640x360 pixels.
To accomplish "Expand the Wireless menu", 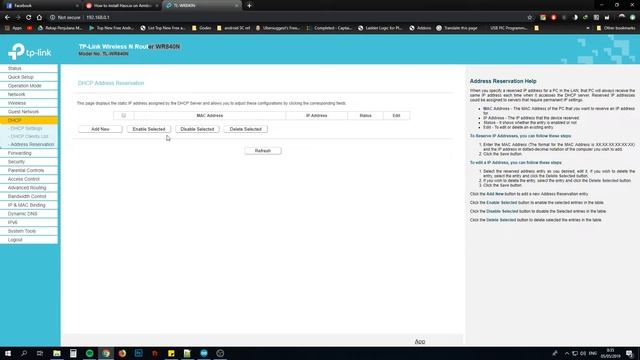I will click(x=29, y=103).
